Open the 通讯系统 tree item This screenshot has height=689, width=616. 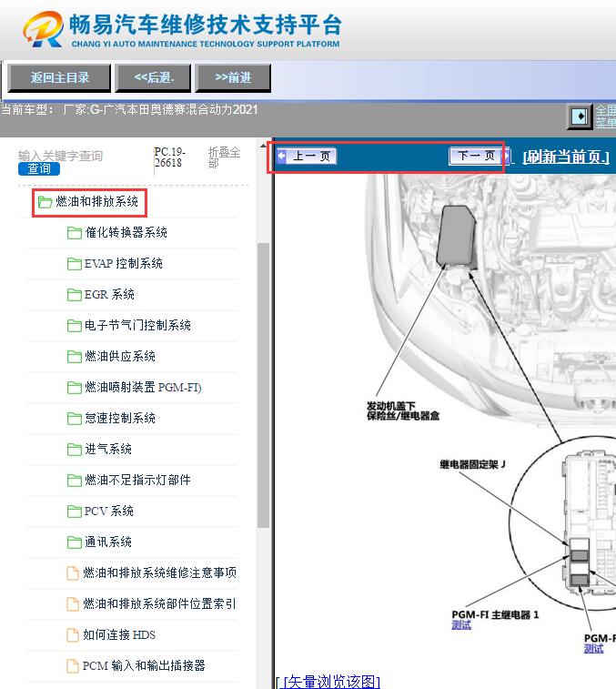(108, 542)
